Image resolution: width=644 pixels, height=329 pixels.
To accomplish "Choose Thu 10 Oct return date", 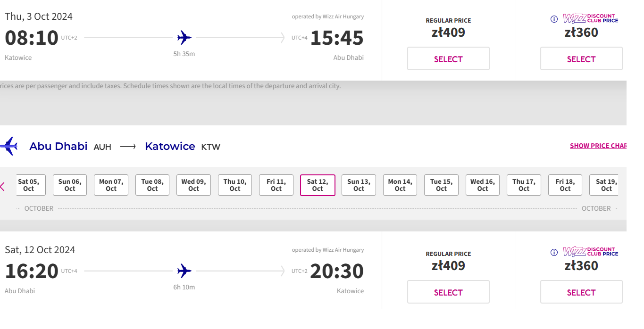I will pos(235,185).
